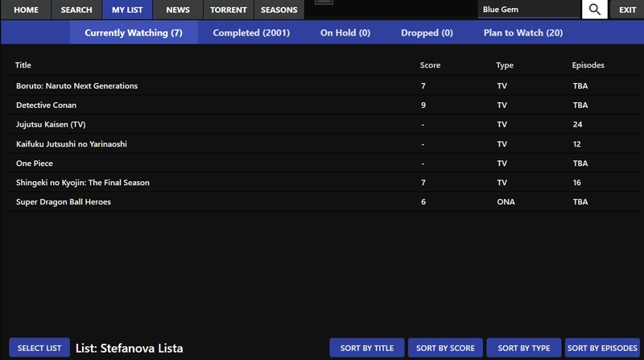The height and width of the screenshot is (360, 644).
Task: Click SORT BY TYPE button
Action: [x=524, y=348]
